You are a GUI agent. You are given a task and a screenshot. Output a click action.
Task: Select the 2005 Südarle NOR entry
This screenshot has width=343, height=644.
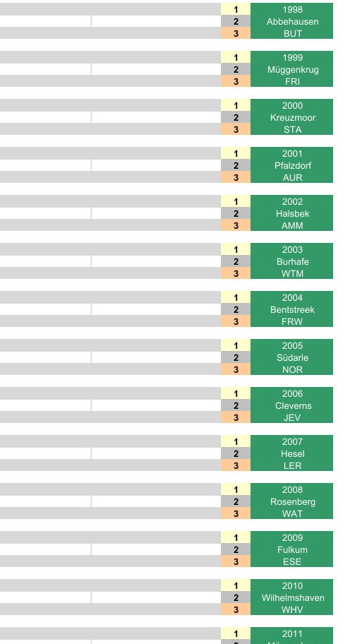tap(291, 357)
